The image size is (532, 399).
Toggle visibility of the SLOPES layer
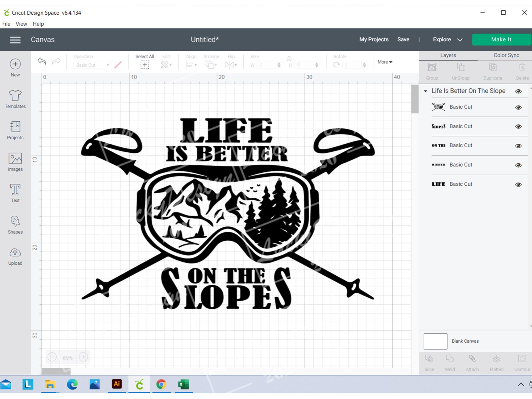click(x=518, y=126)
